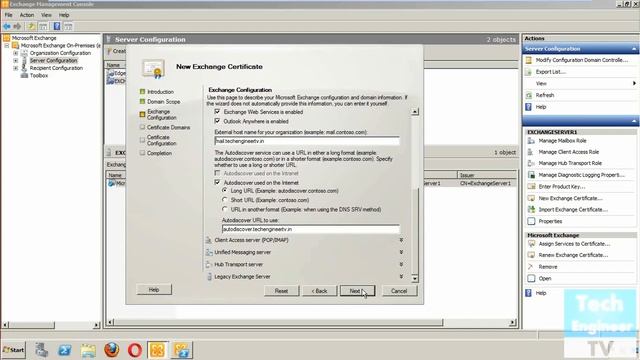This screenshot has height=360, width=640.
Task: Click the Forward arrow toolbar icon
Action: (17, 27)
